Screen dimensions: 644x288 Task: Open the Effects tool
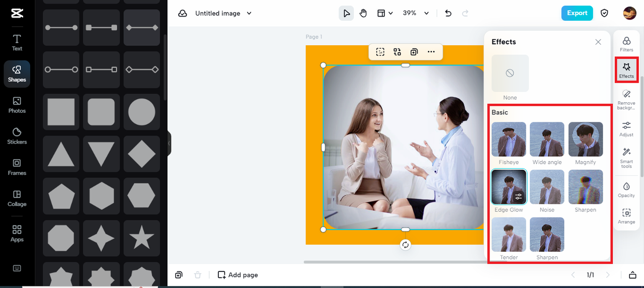click(x=626, y=70)
